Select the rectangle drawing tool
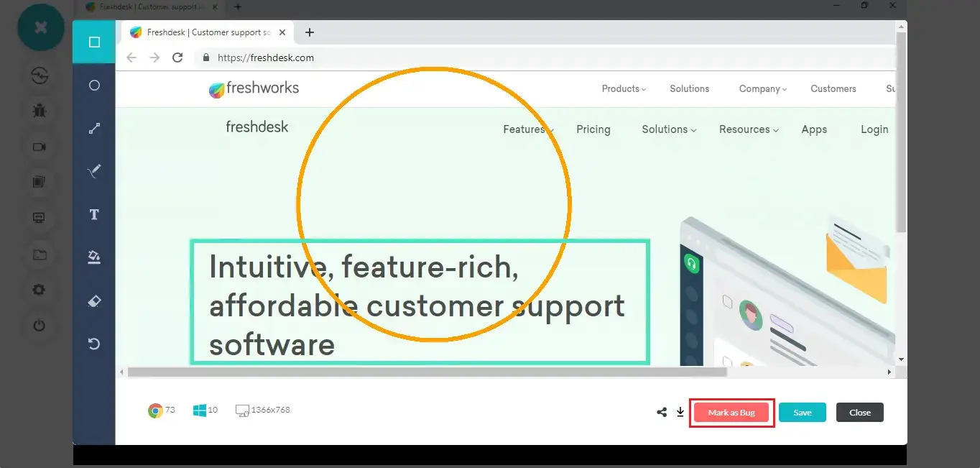Screen dimensions: 980x468 (94, 42)
